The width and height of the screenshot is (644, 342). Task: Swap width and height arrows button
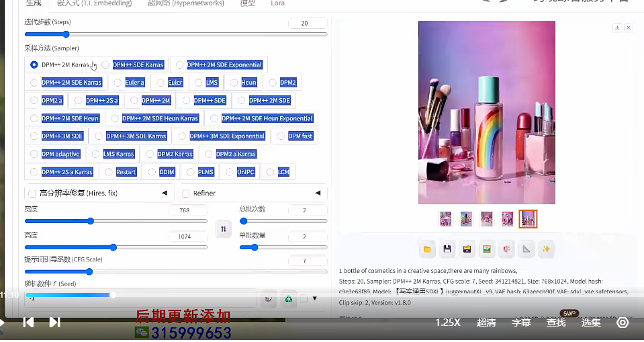click(224, 229)
